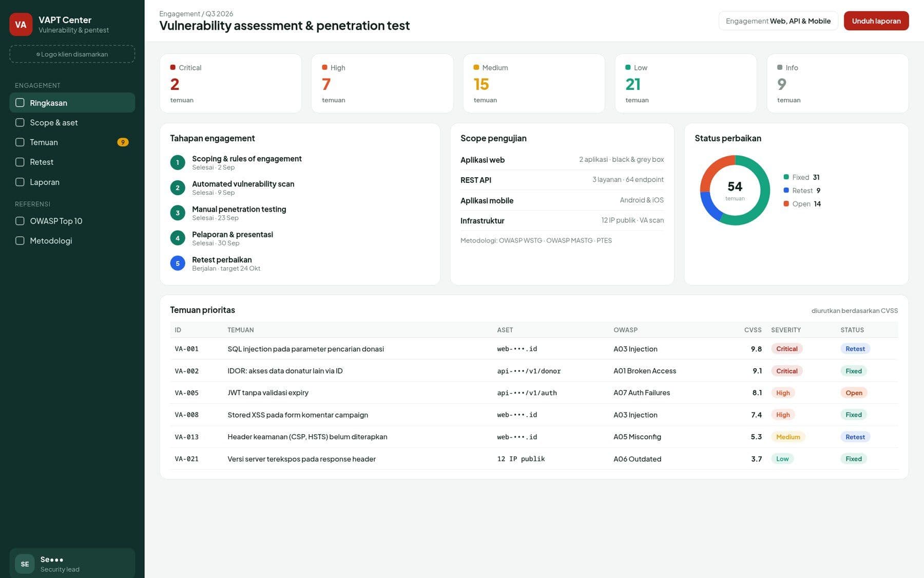Open the Ringkasan sidebar item

(72, 103)
